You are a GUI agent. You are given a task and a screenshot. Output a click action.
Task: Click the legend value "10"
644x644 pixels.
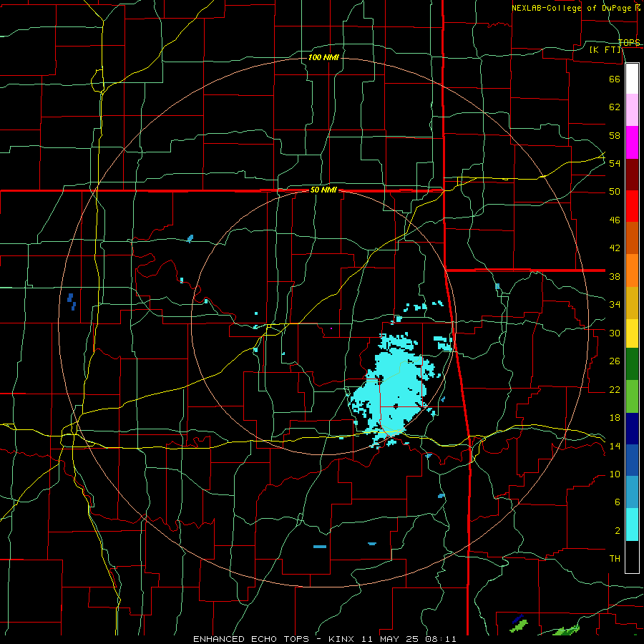(615, 474)
